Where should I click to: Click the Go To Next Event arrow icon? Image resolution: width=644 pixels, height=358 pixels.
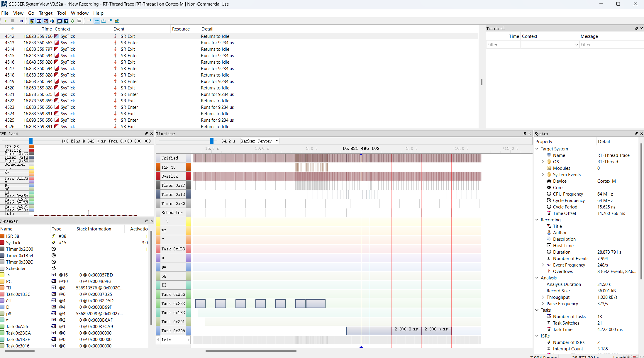coord(89,21)
